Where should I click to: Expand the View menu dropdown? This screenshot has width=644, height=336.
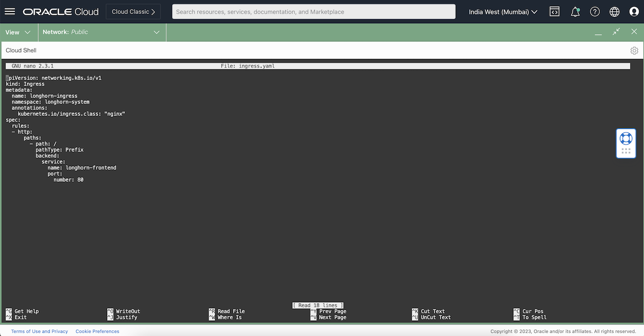coord(19,32)
